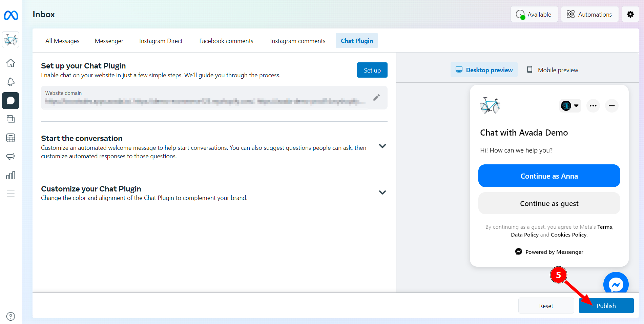Viewport: 644px width, 324px height.
Task: Click the Set up button
Action: pyautogui.click(x=372, y=70)
